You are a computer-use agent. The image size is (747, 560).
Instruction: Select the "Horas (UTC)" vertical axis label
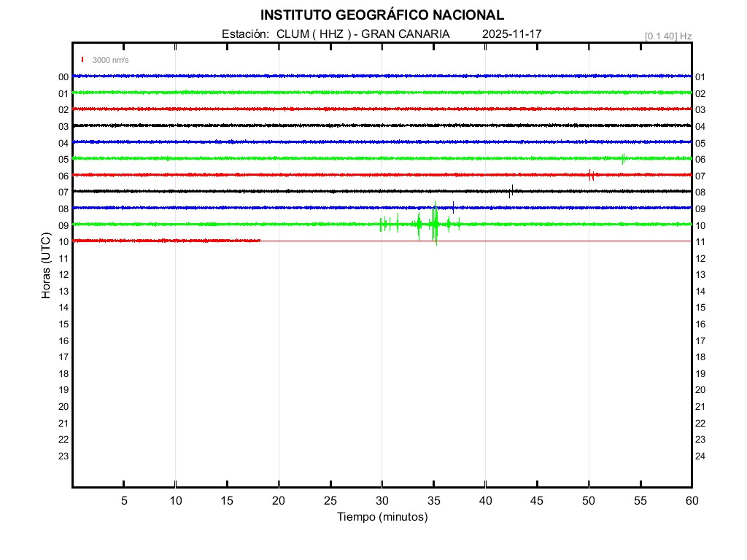click(x=46, y=267)
